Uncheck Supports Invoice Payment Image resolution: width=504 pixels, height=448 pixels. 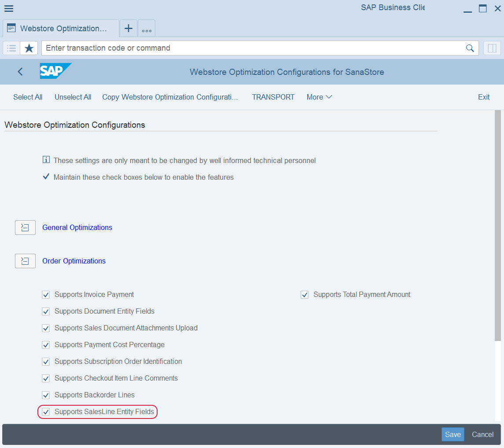pyautogui.click(x=46, y=295)
